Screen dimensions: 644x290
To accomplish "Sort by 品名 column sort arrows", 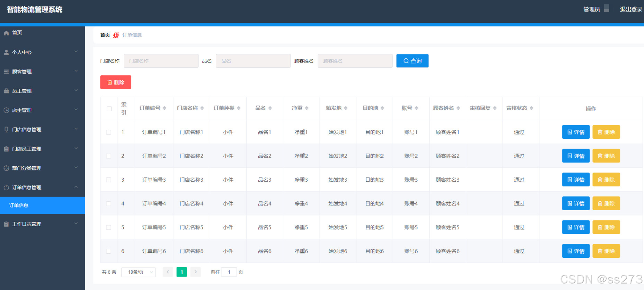I will [x=270, y=108].
